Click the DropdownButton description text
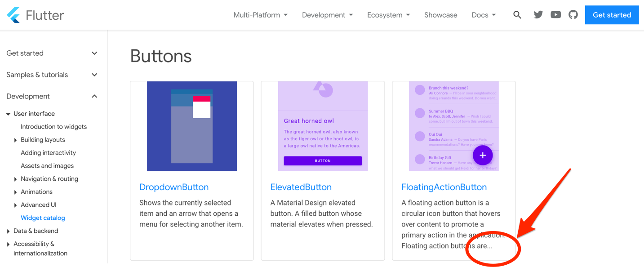The width and height of the screenshot is (644, 267). click(x=191, y=214)
